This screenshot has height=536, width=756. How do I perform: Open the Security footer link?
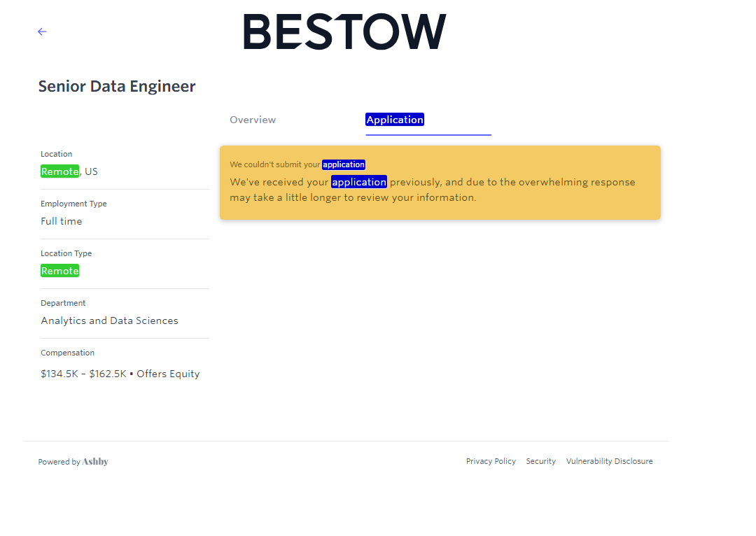click(540, 461)
